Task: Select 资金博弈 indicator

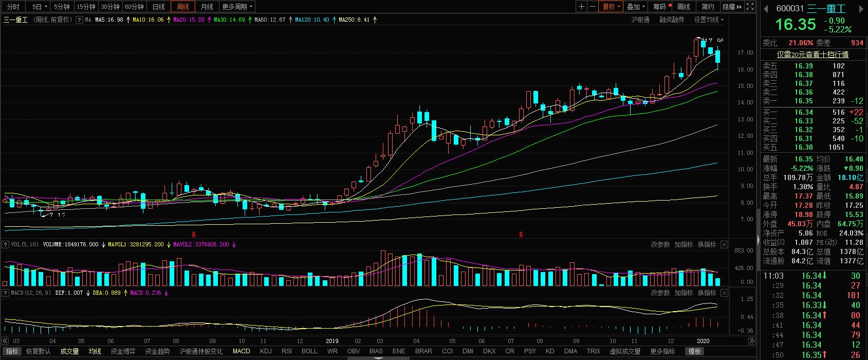Action: point(123,351)
